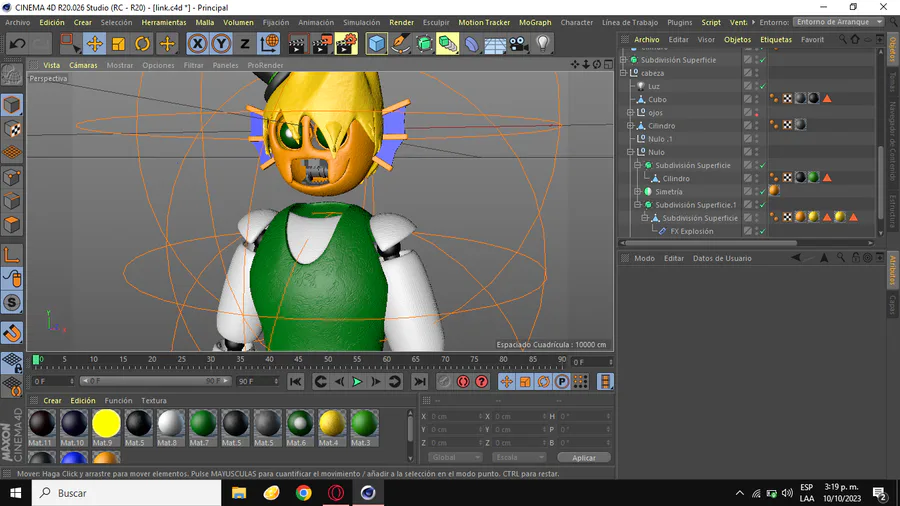900x506 pixels.
Task: Click frame 45 on the timeline
Action: pos(298,361)
